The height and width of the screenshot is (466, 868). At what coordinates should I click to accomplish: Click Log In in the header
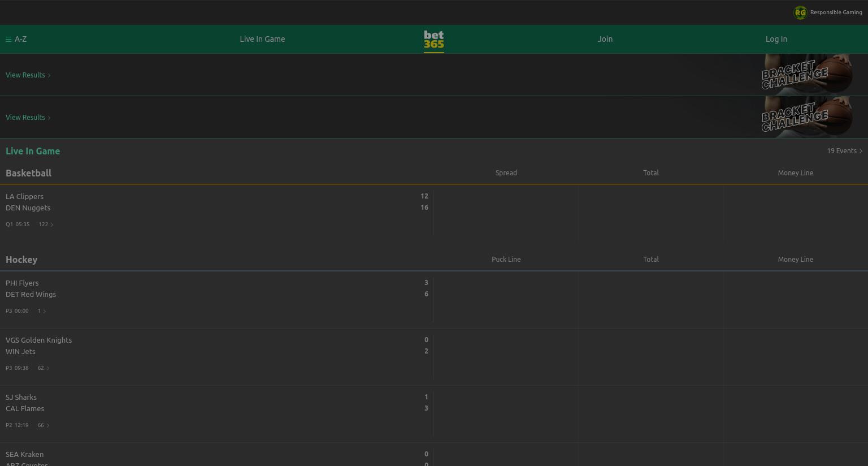776,39
